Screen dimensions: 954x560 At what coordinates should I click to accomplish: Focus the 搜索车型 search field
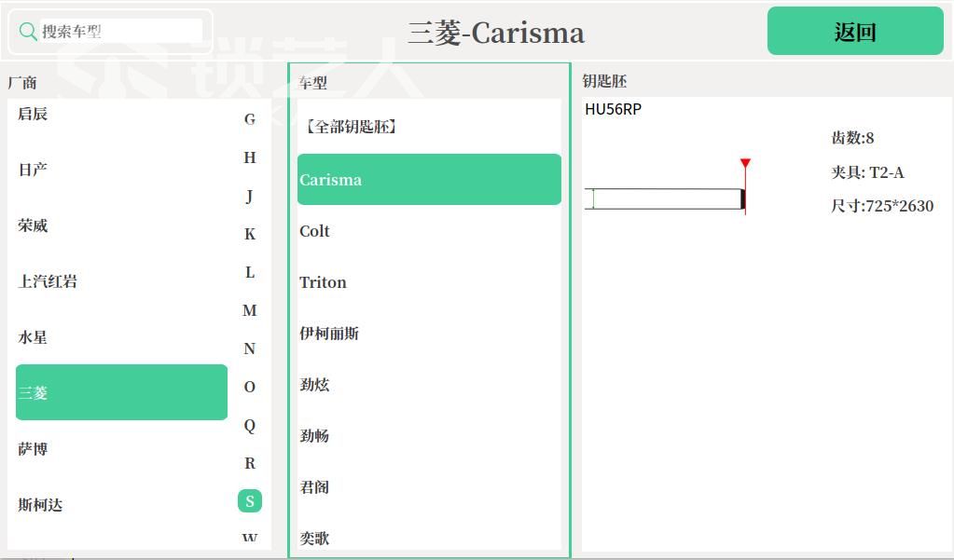coord(121,31)
